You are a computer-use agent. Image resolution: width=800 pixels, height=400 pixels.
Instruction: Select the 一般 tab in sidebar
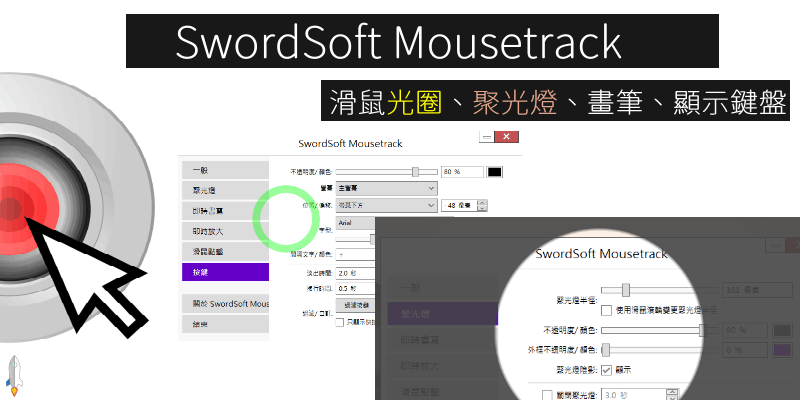(x=224, y=170)
